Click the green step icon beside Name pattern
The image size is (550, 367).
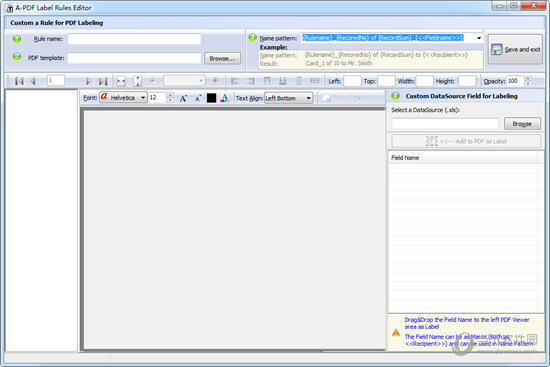click(253, 37)
